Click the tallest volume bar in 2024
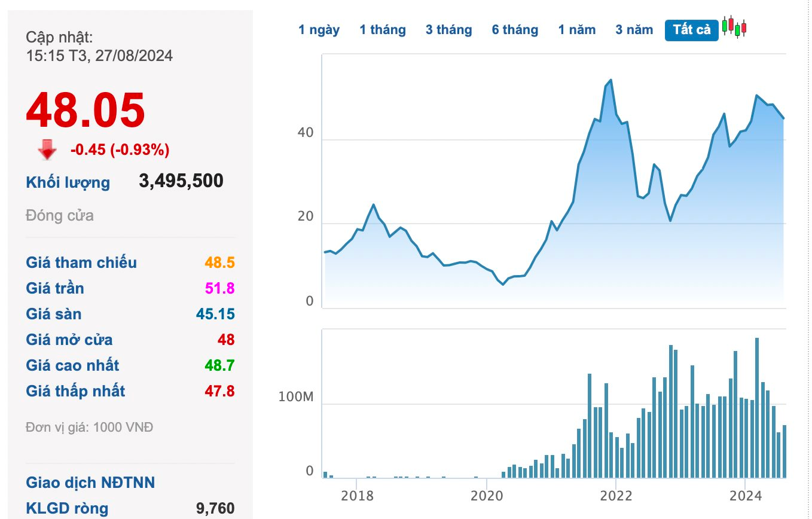The height and width of the screenshot is (519, 812). click(x=757, y=408)
